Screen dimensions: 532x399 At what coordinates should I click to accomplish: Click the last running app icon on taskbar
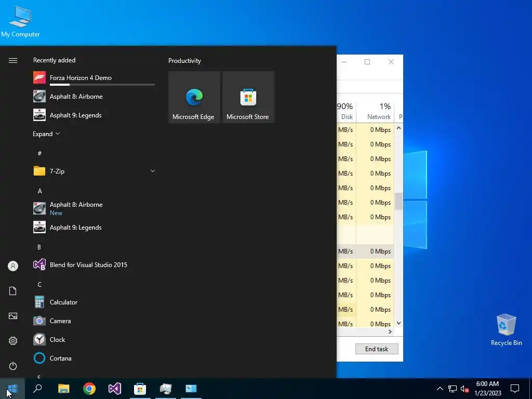tap(191, 389)
